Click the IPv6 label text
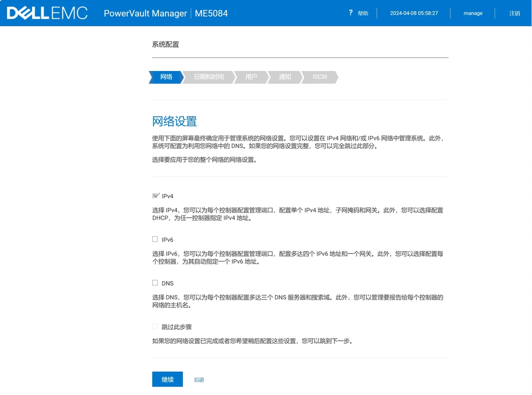Screen dimensions: 532x395 (167, 240)
